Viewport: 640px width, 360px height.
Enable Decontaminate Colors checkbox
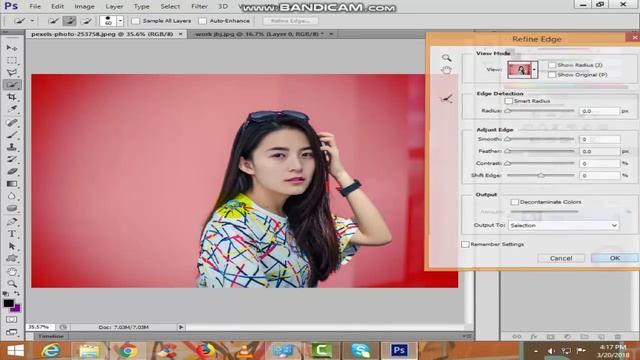point(515,202)
